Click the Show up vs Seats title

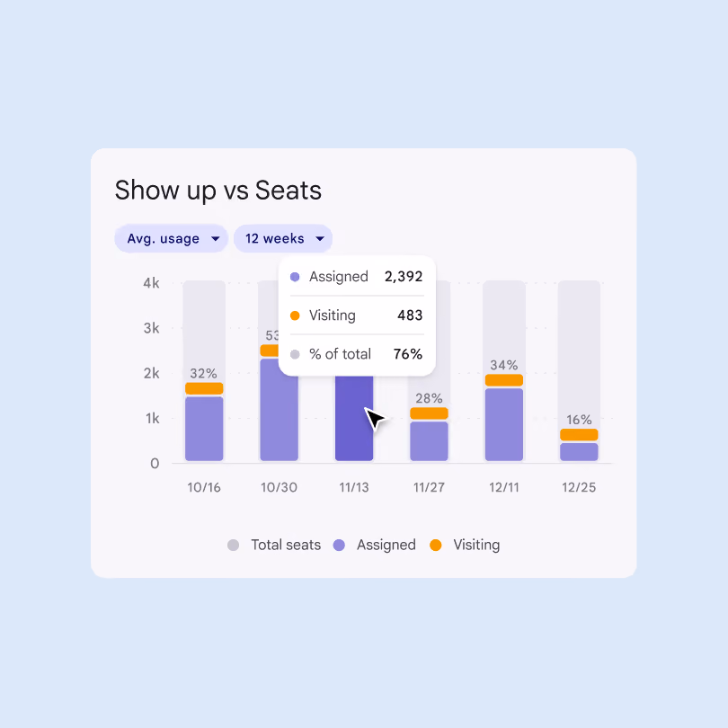(218, 191)
